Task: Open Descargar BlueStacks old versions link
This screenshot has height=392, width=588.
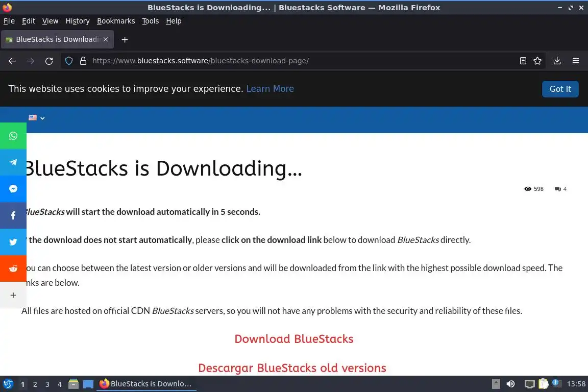Action: [x=292, y=368]
